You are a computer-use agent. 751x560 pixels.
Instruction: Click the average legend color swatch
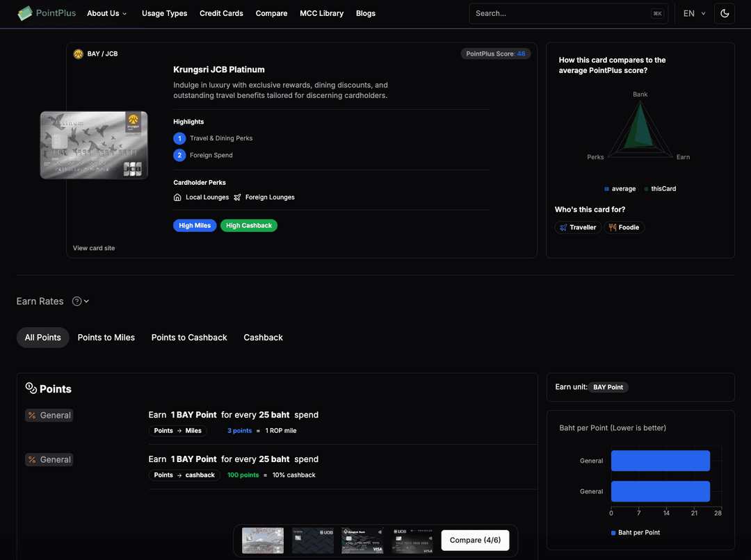pos(607,189)
